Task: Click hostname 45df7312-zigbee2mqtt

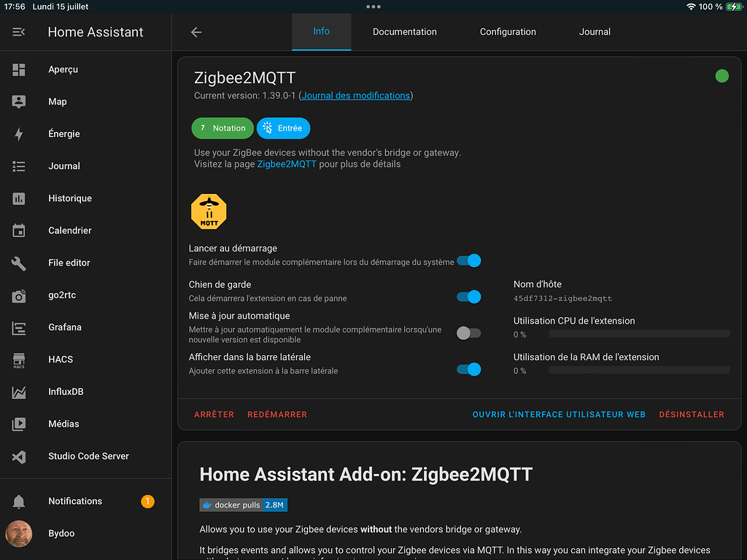Action: (562, 298)
